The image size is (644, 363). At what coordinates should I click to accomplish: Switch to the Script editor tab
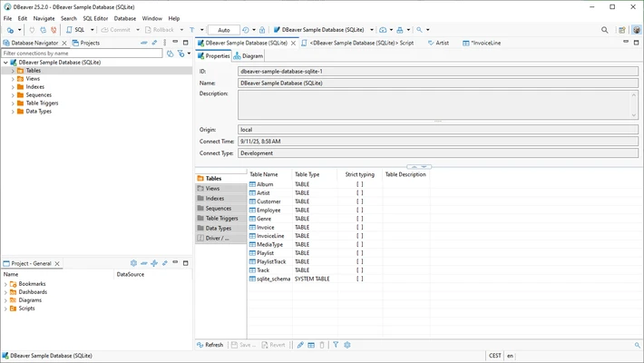point(357,43)
